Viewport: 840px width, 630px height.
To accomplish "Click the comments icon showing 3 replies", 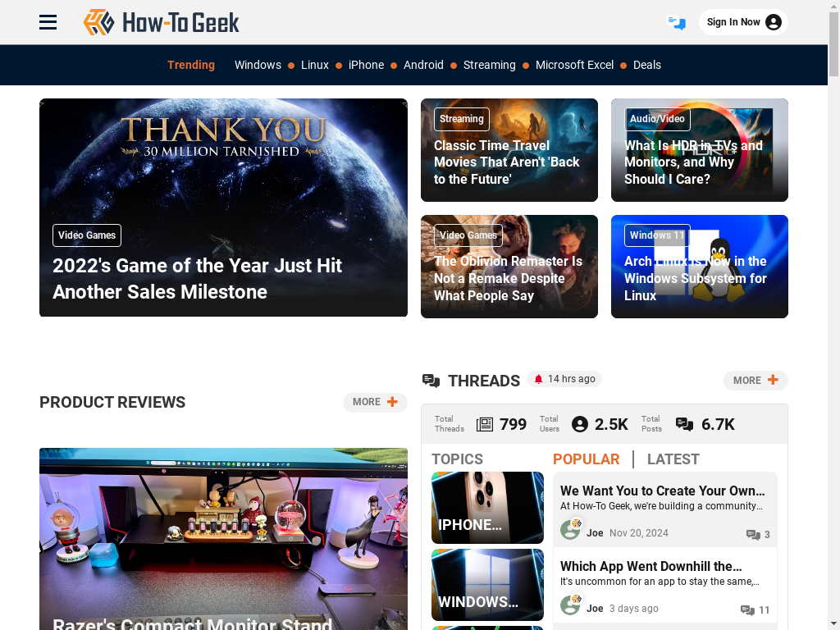I will tap(753, 535).
